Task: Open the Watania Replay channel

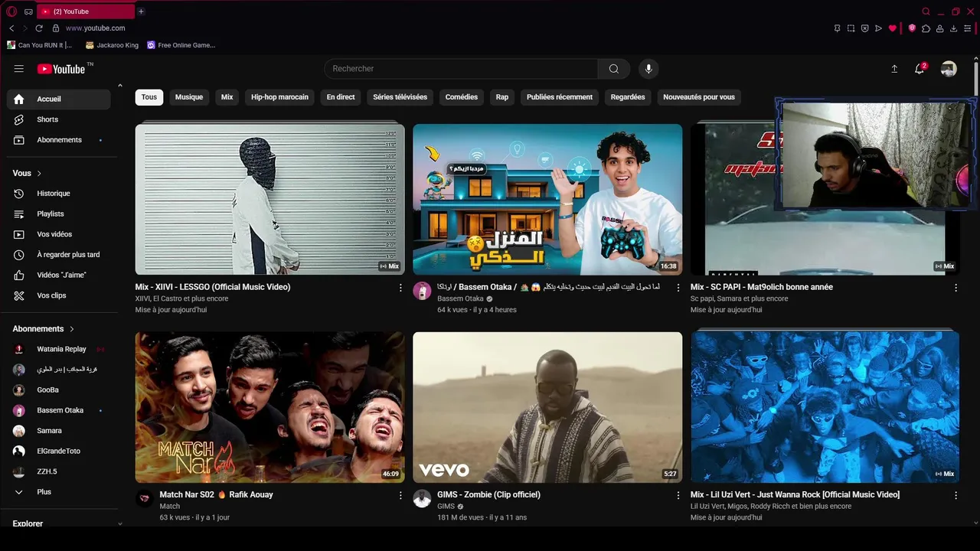Action: (x=59, y=349)
